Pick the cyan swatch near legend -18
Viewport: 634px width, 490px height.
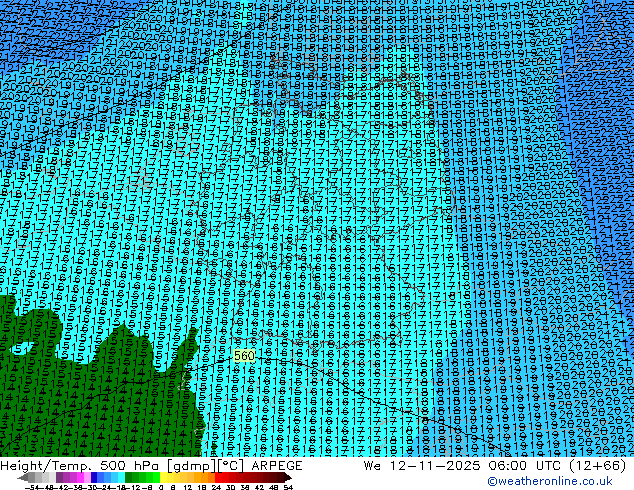coord(121,477)
